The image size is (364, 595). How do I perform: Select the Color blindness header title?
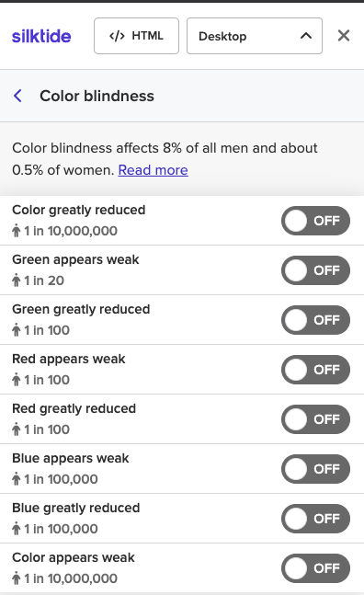coord(97,96)
